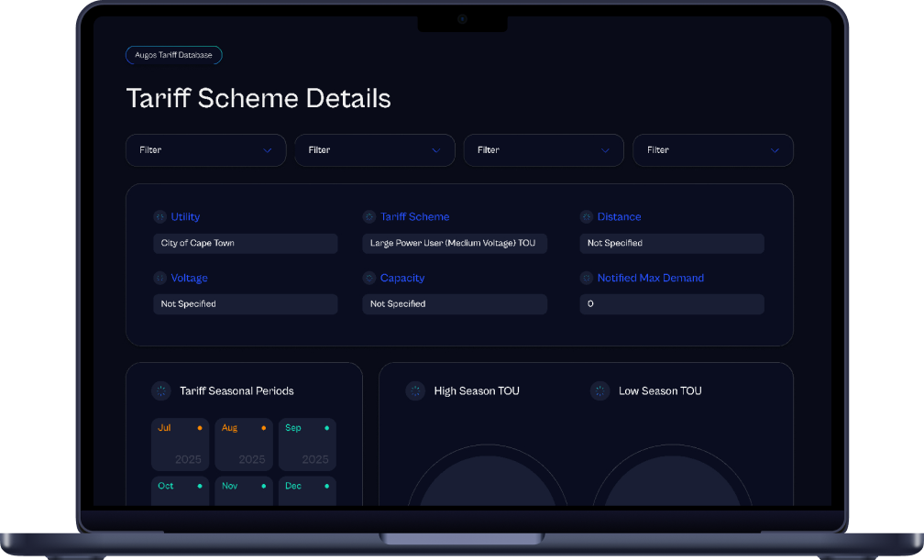Click the icon beside Voltage label
Screen dimensions: 924x560
(x=159, y=278)
